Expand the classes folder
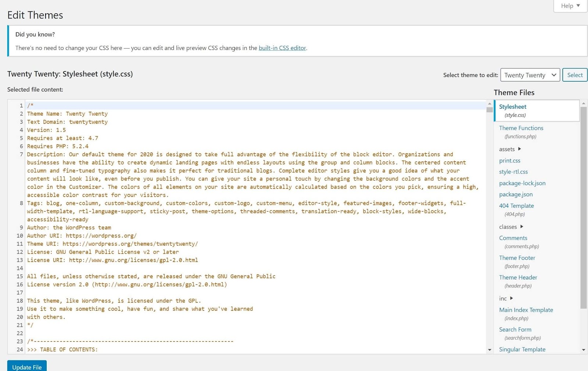 [511, 227]
